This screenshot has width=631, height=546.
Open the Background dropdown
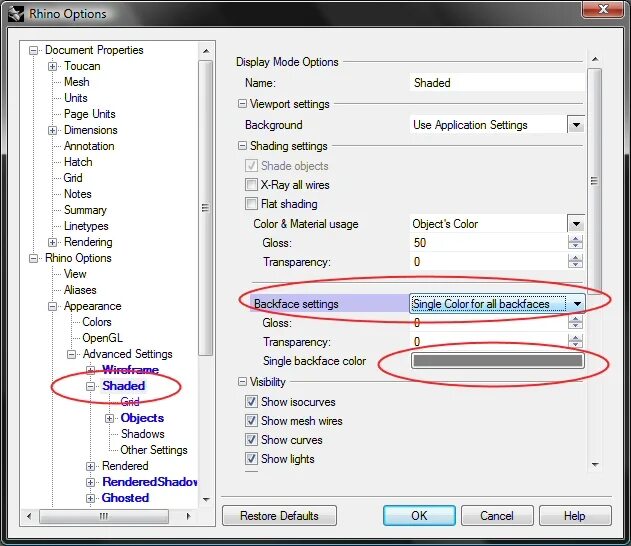pos(576,125)
